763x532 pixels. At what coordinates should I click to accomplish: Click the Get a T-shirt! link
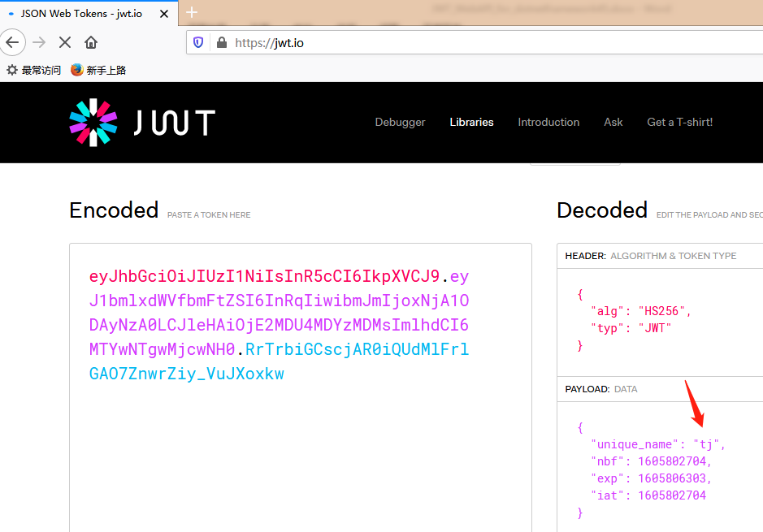click(680, 122)
